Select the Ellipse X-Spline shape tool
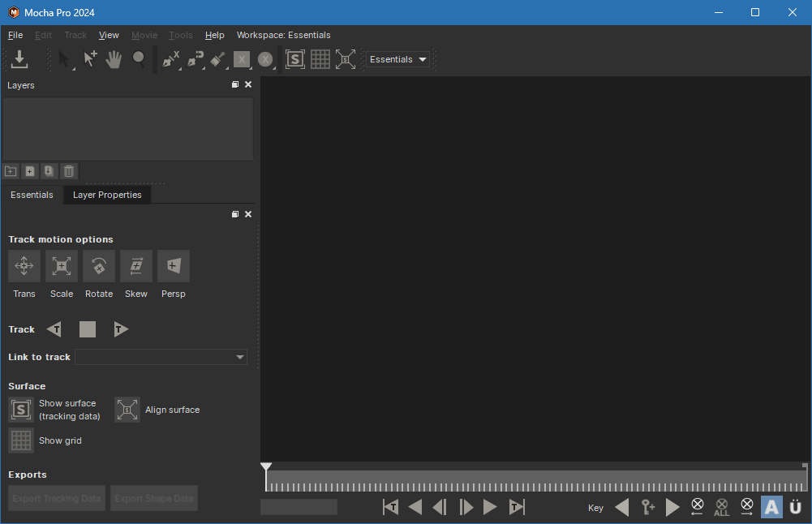 (265, 59)
